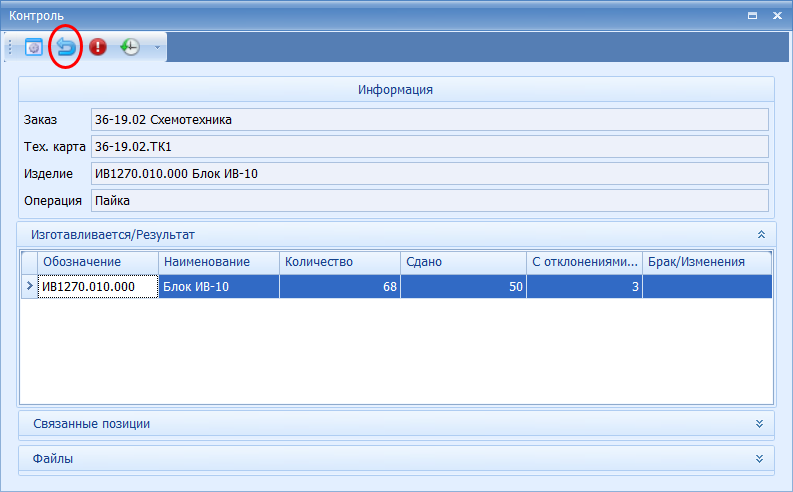Screen dimensions: 793x492
Task: Collapse the Изготавливается/Результат section
Action: pyautogui.click(x=761, y=234)
